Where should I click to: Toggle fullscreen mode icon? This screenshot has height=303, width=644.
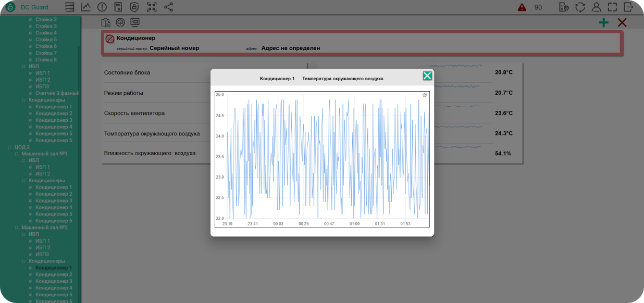[612, 7]
